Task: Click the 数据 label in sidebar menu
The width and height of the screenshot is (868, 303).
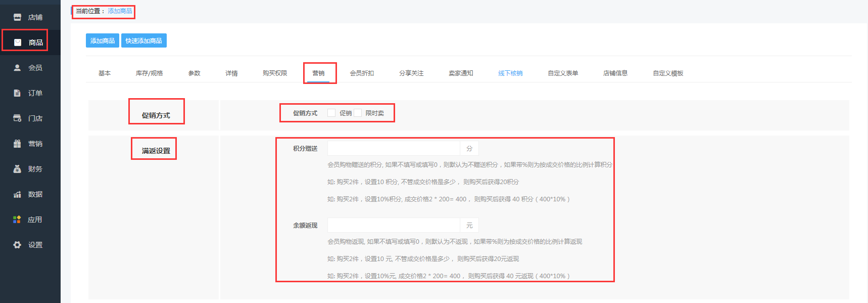Action: click(35, 194)
